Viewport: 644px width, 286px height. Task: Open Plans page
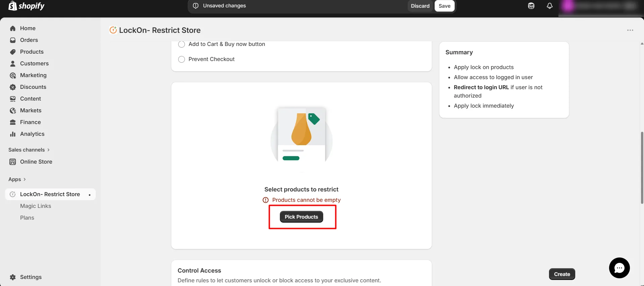(27, 218)
